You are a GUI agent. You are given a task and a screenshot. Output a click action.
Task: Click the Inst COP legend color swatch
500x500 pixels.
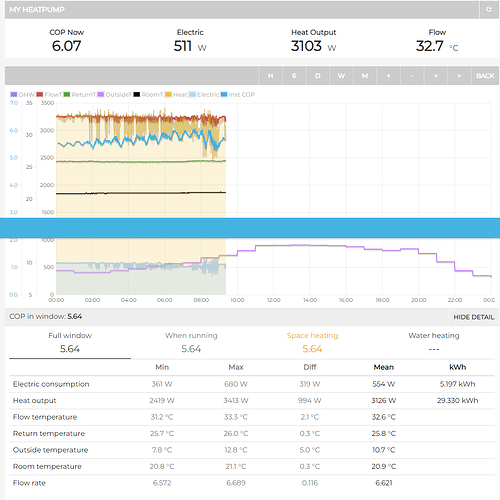[x=224, y=95]
